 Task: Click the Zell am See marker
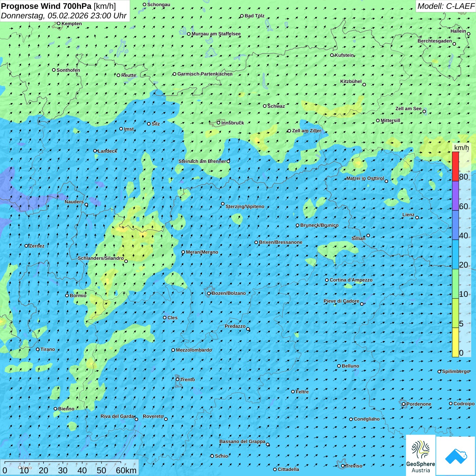pos(424,112)
